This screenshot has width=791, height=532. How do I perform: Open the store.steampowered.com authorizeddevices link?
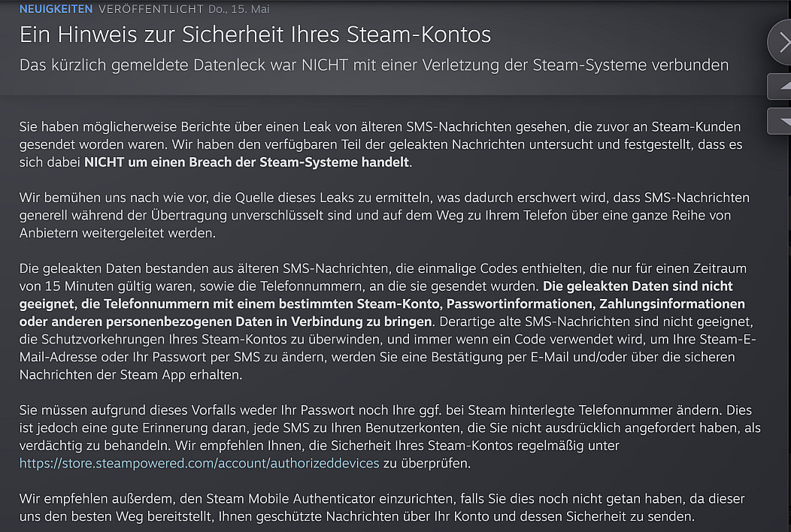tap(199, 463)
